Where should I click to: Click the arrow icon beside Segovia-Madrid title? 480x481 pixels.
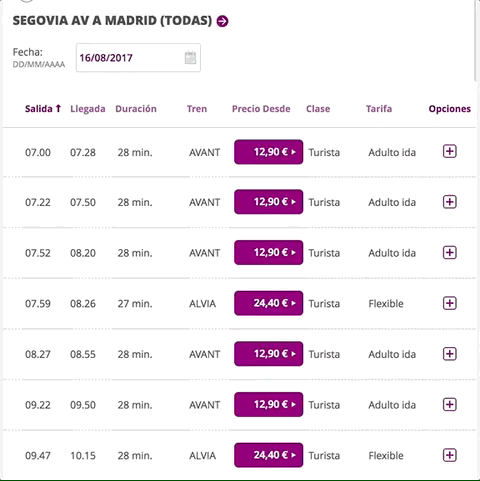click(x=222, y=21)
